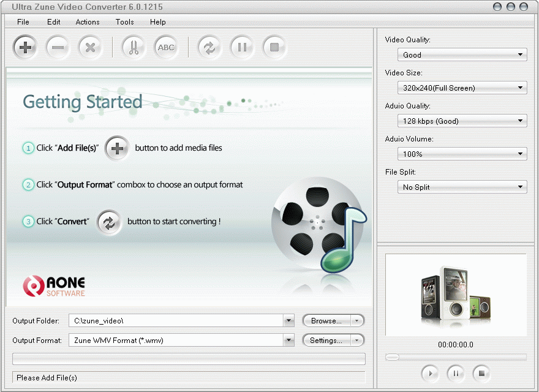The image size is (539, 392).
Task: Open the Help menu
Action: pyautogui.click(x=158, y=22)
